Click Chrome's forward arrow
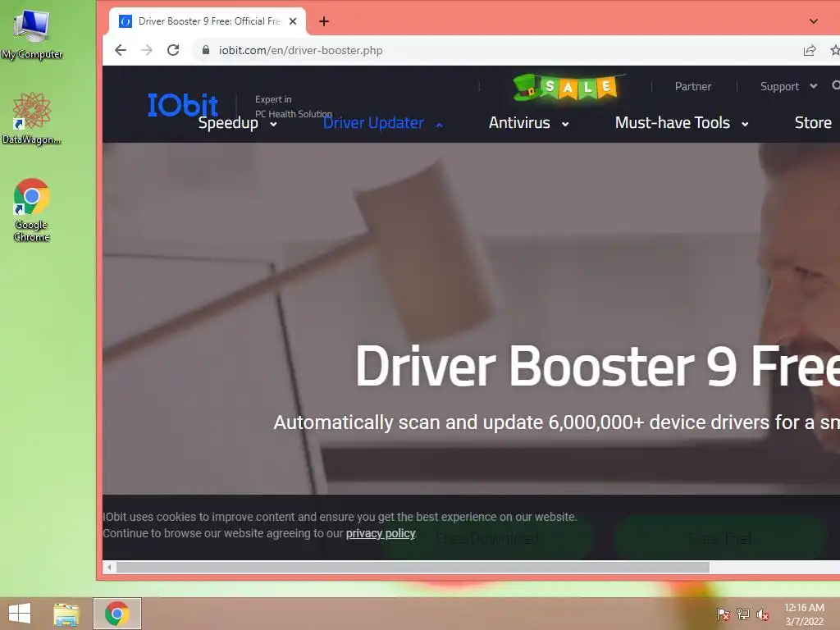 click(x=146, y=50)
